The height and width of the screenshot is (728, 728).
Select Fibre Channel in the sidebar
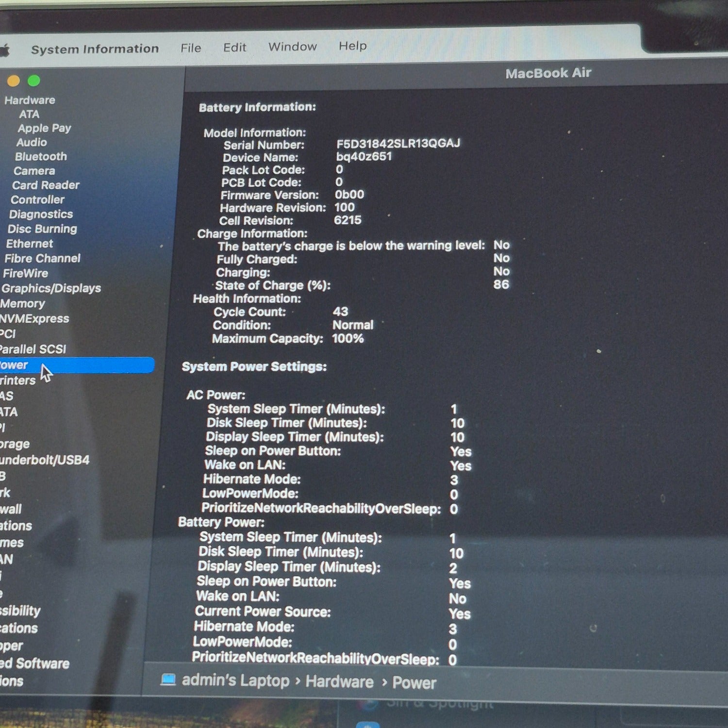[x=42, y=259]
